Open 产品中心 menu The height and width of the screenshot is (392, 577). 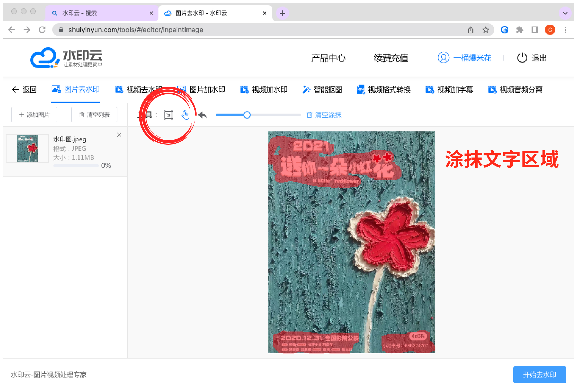[328, 58]
